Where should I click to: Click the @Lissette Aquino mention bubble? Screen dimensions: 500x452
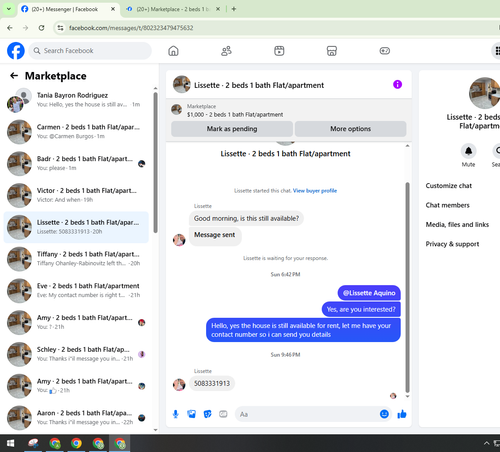pos(369,293)
